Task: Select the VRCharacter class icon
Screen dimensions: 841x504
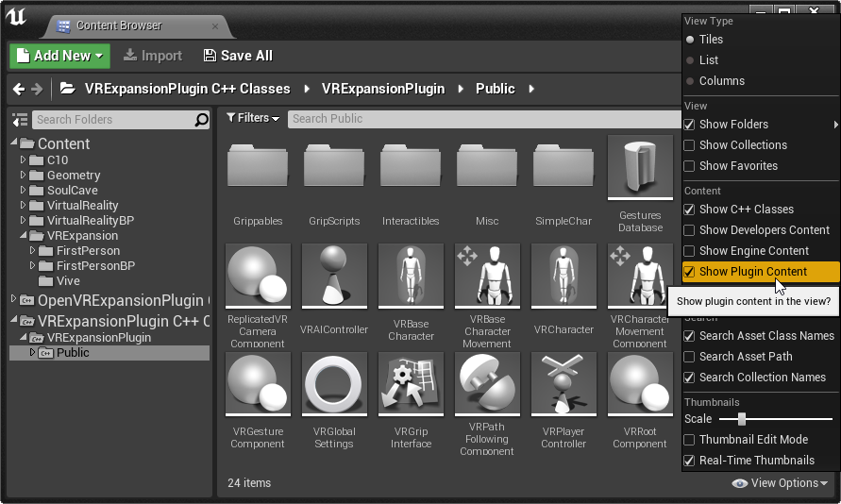Action: tap(563, 276)
